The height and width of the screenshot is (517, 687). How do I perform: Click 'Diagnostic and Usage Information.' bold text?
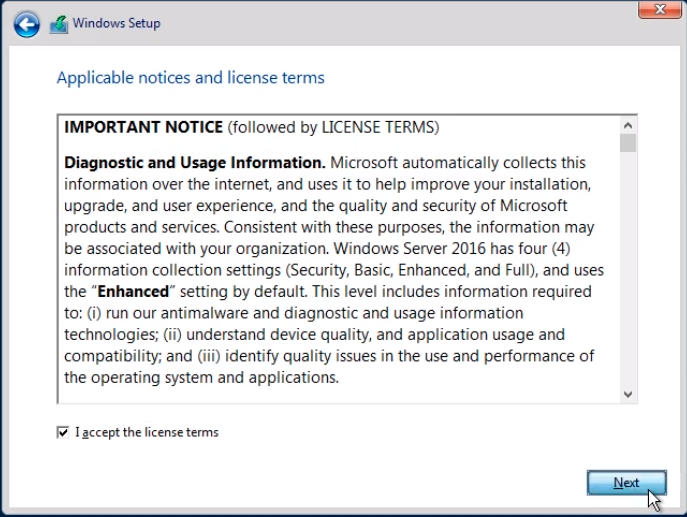click(195, 163)
